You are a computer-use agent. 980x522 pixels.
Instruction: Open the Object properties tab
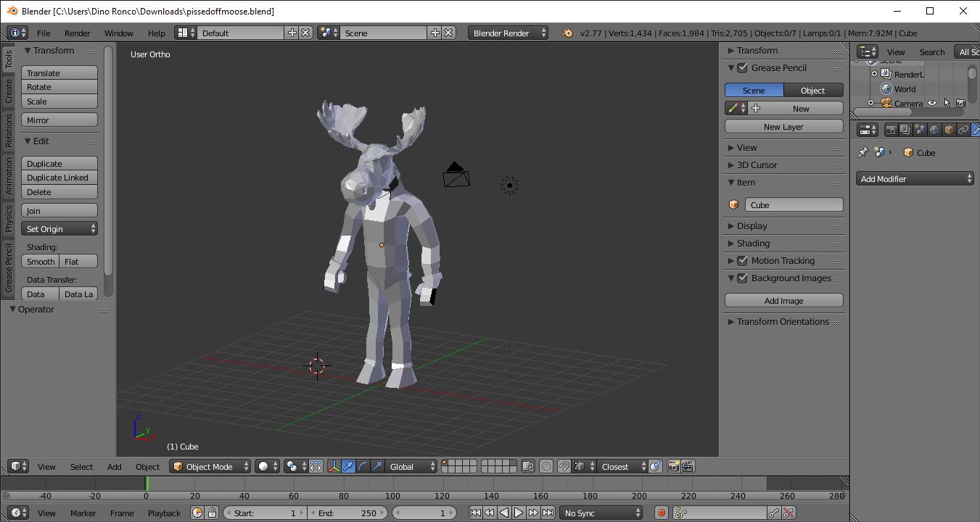pyautogui.click(x=949, y=130)
